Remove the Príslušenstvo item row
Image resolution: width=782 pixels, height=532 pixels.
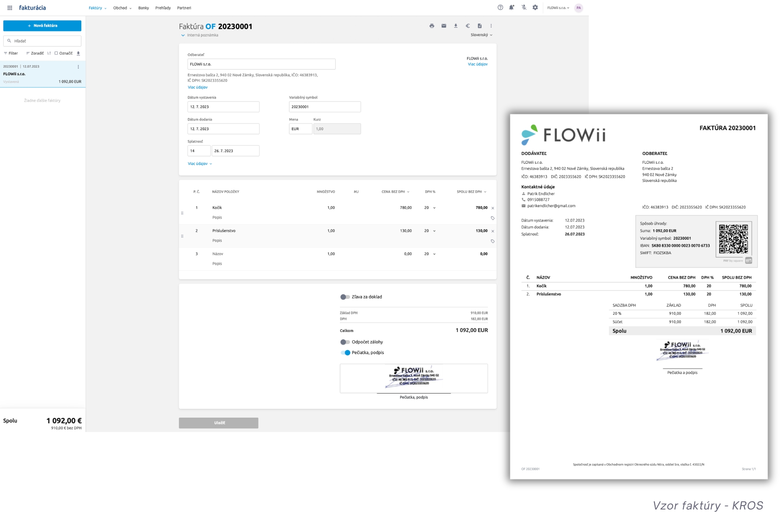493,231
